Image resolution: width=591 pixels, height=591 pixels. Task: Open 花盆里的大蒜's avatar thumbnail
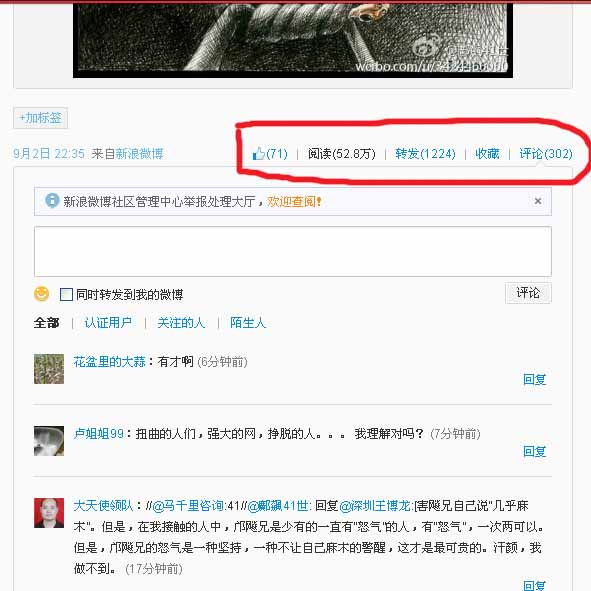[x=49, y=369]
